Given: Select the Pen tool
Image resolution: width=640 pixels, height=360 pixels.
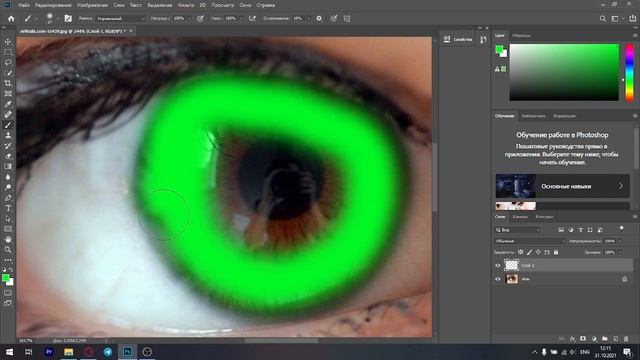Looking at the screenshot, I should coord(8,198).
